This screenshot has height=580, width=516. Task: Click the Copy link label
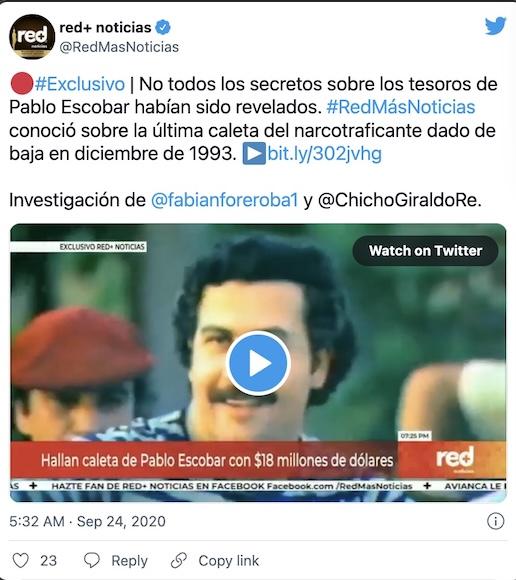[x=229, y=561]
